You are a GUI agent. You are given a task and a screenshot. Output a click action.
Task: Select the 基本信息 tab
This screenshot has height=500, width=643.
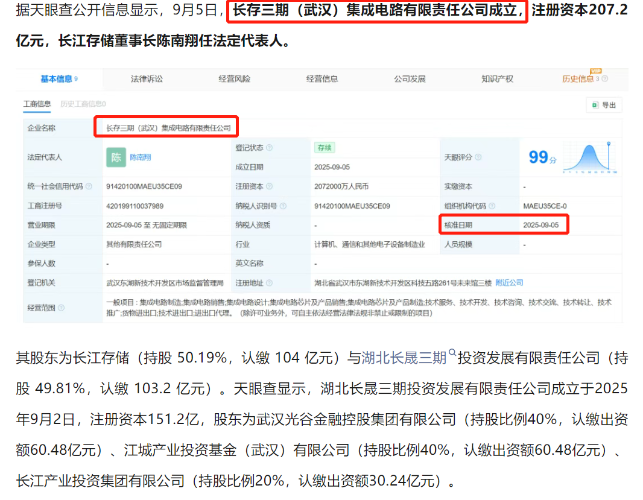[x=57, y=79]
